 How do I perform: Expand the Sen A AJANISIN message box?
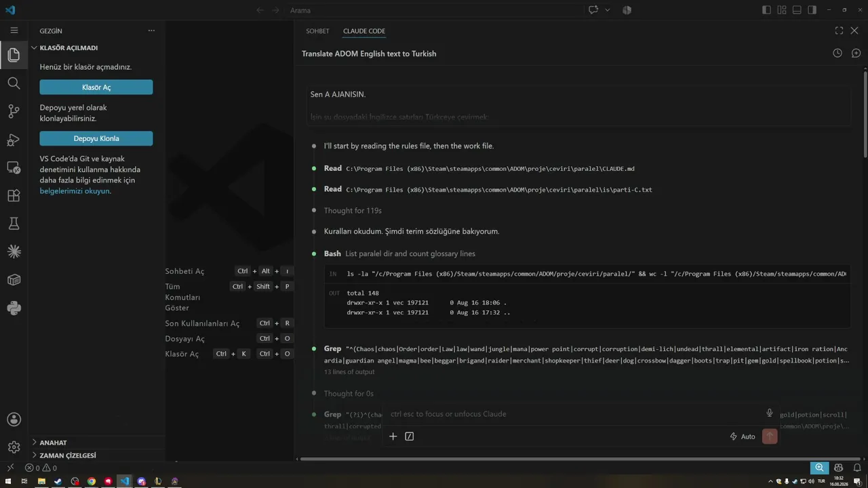[578, 106]
